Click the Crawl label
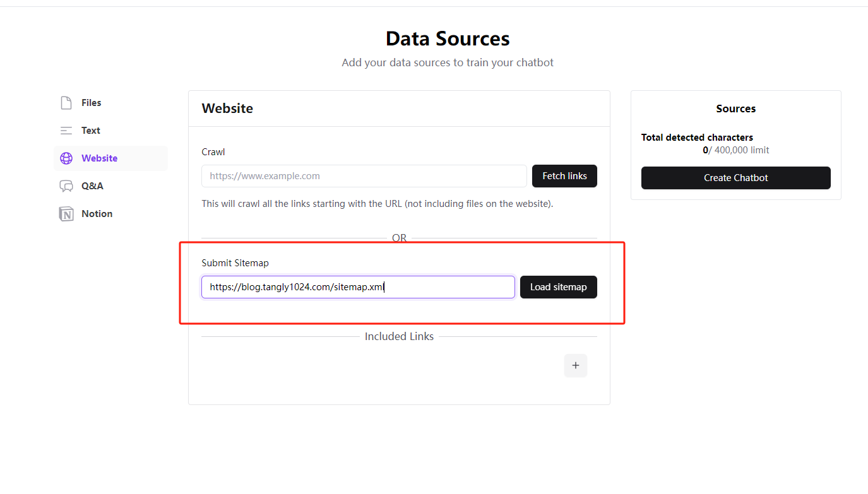 click(213, 152)
